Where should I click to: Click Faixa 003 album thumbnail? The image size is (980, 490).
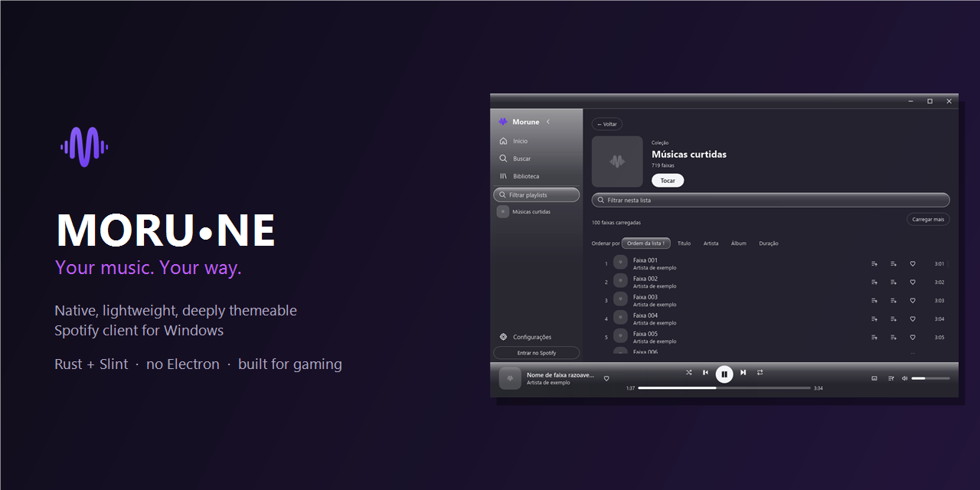(620, 300)
